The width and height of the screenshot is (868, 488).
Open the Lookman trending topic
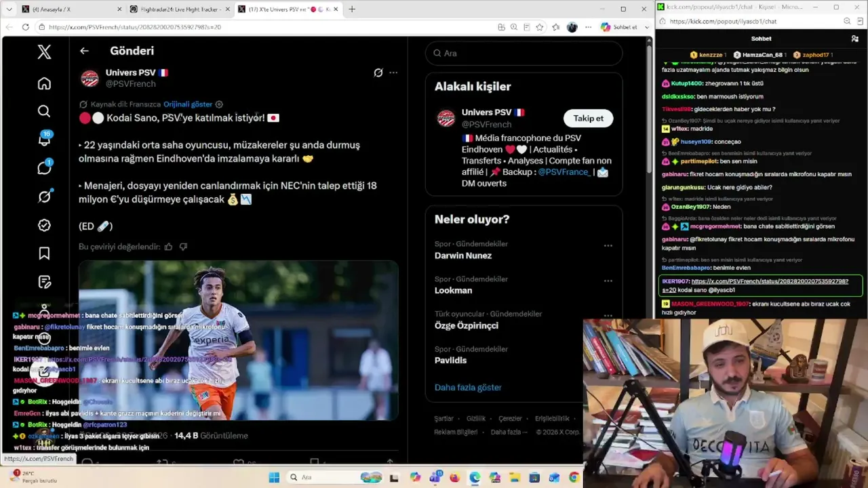click(x=453, y=290)
